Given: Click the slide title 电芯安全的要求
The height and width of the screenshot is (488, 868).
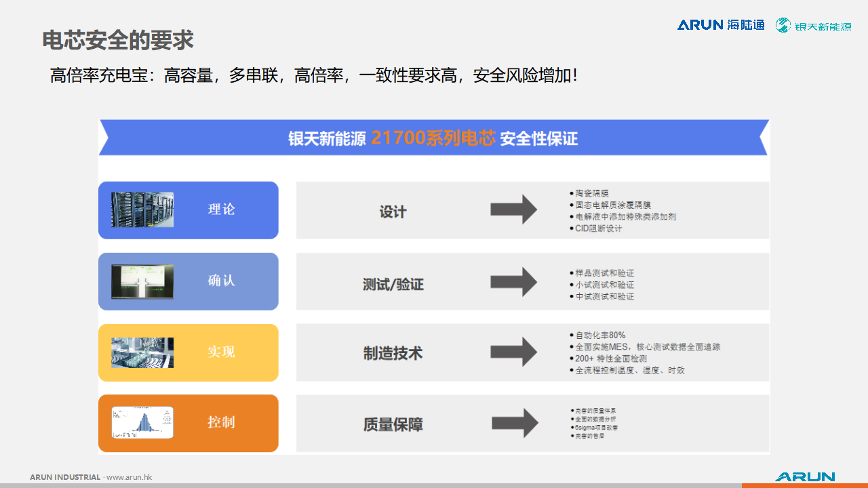Looking at the screenshot, I should (118, 40).
